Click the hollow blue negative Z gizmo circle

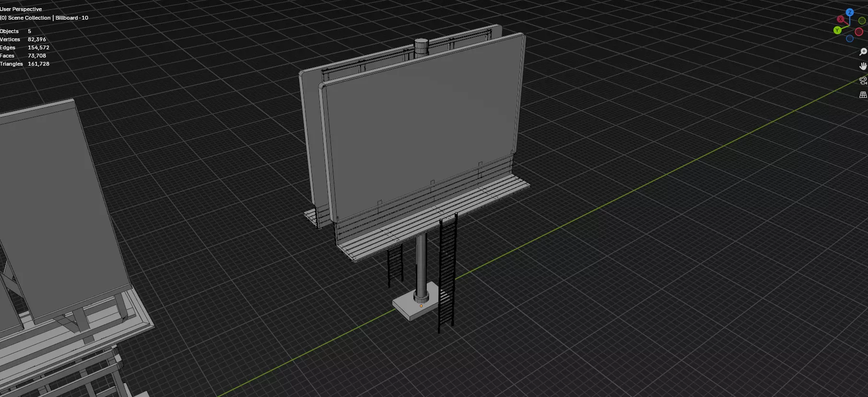pyautogui.click(x=850, y=38)
